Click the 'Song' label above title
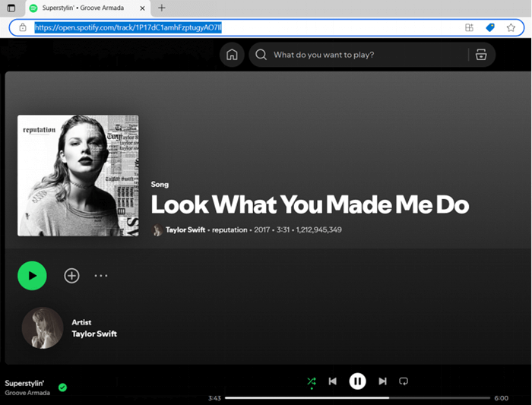Screen dimensions: 532x405 [x=160, y=185]
